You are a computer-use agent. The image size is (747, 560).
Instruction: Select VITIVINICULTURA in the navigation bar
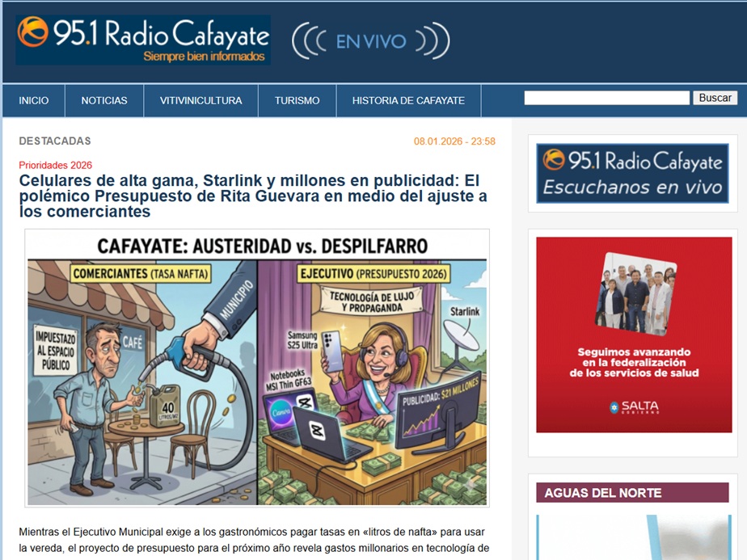click(200, 101)
